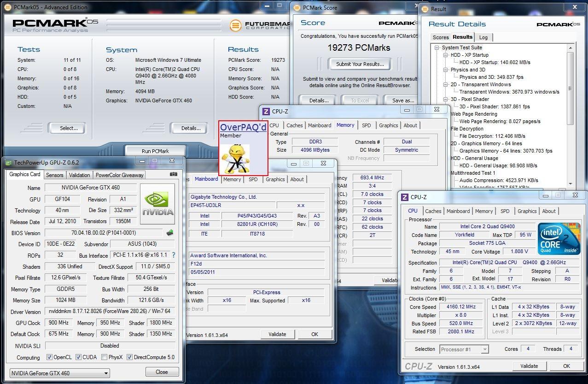Click the OverPAQ'd username link
Screen dimensions: 588x384
tap(243, 127)
